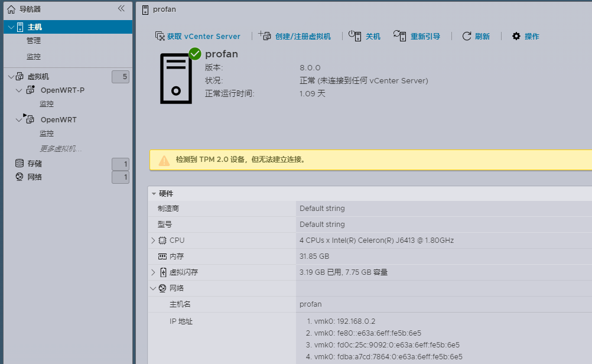Screen dimensions: 592x364
Task: Click the large host server image
Action: coord(176,79)
